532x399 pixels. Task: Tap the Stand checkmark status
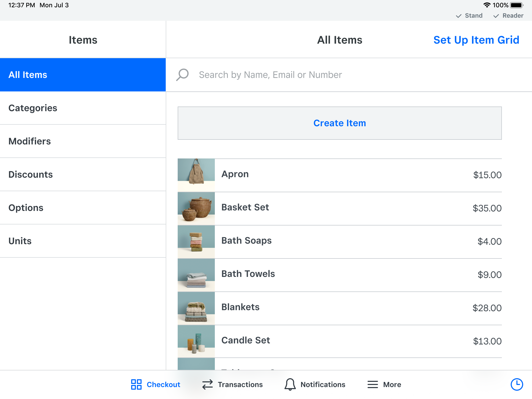point(469,16)
